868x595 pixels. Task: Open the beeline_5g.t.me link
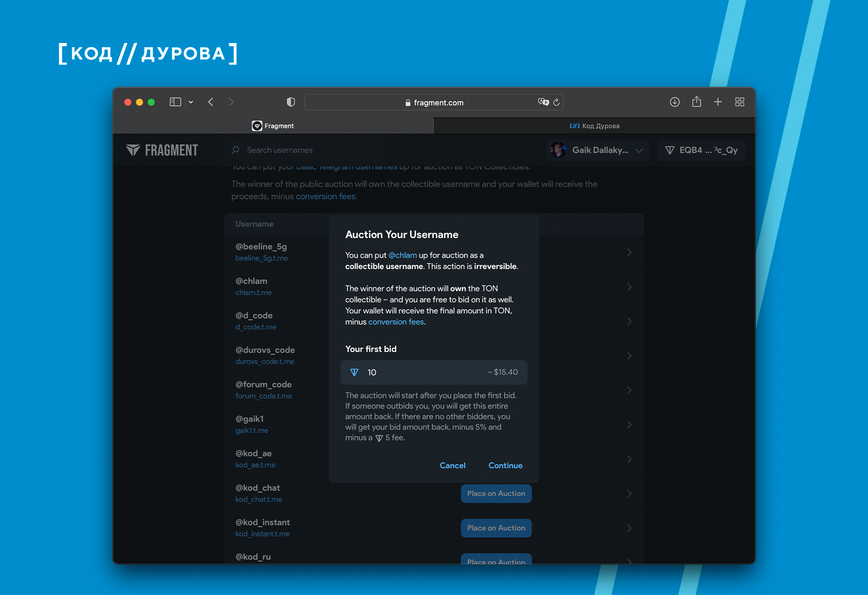click(x=262, y=258)
